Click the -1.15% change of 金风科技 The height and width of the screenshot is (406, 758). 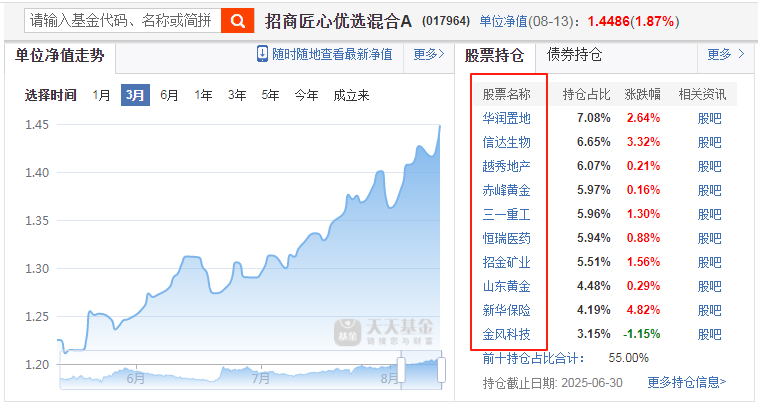pyautogui.click(x=642, y=334)
